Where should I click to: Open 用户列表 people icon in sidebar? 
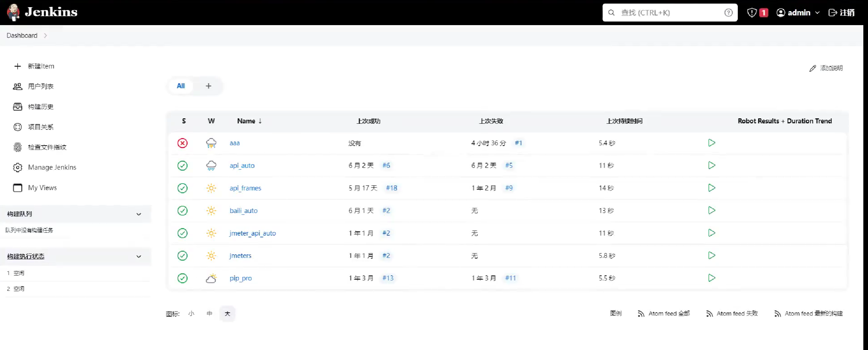point(18,86)
